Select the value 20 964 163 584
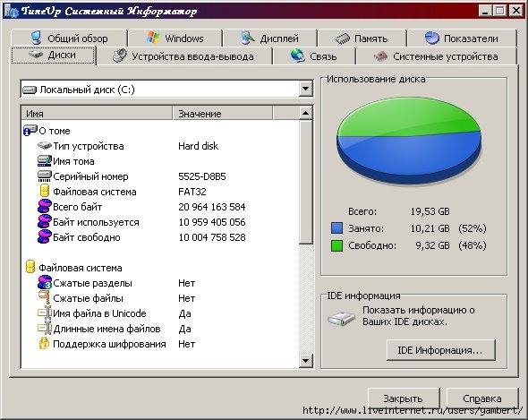Image resolution: width=528 pixels, height=420 pixels. pos(212,207)
